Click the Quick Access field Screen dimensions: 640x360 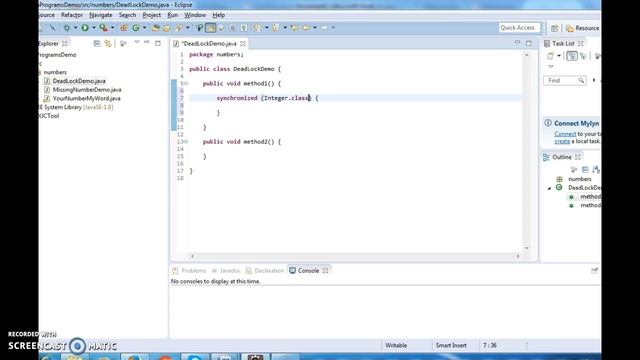[x=519, y=28]
